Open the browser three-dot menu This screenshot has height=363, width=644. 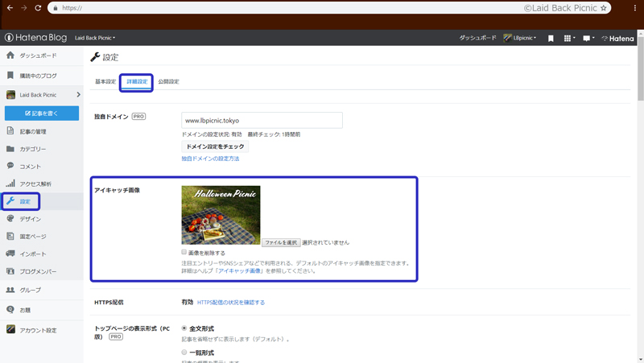point(635,8)
